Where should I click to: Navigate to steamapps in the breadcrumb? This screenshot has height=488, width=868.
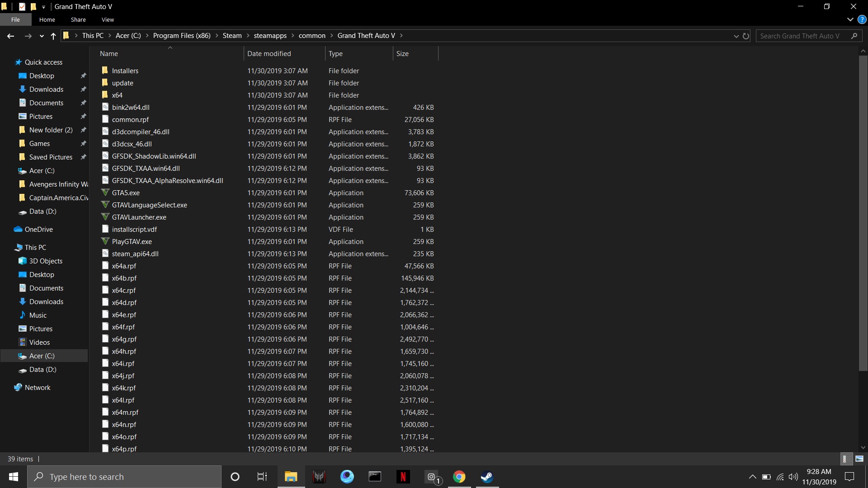click(270, 36)
